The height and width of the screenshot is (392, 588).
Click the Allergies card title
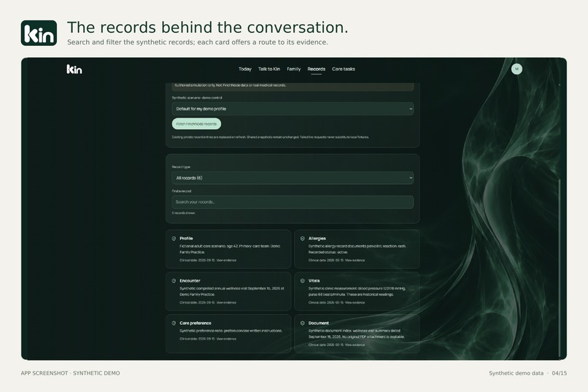(317, 239)
